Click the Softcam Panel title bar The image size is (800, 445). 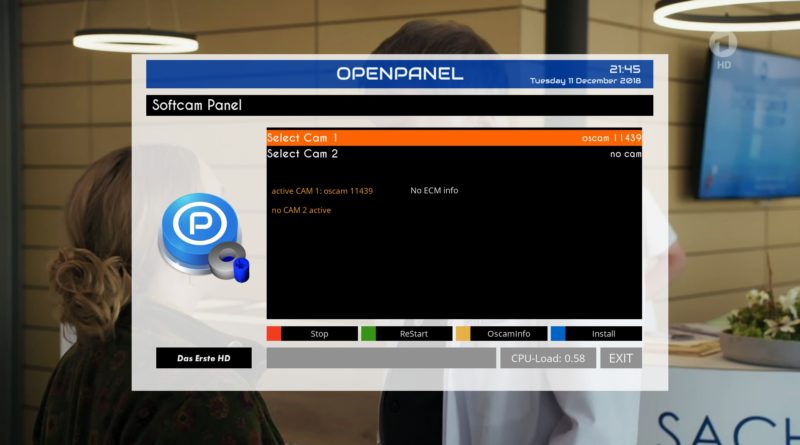(x=399, y=105)
